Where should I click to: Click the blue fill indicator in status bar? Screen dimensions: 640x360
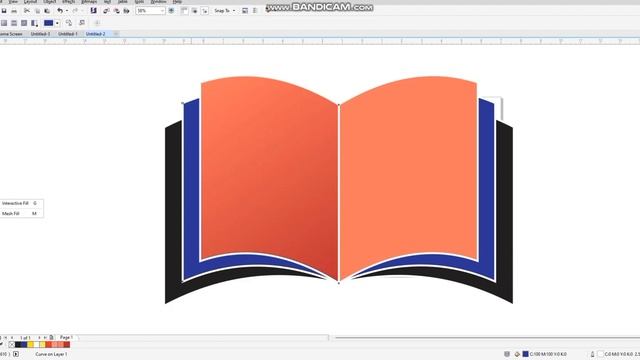tap(526, 354)
